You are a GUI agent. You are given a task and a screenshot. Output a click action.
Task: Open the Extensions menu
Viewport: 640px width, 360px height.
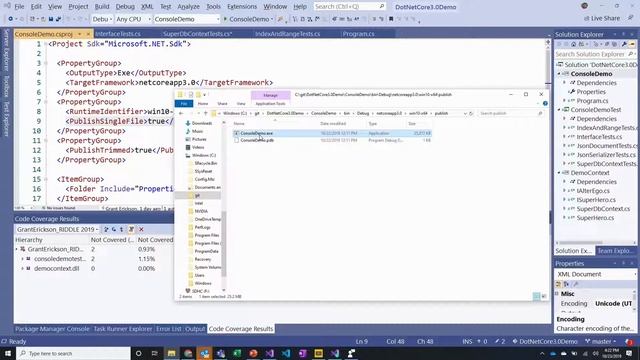tap(242, 7)
